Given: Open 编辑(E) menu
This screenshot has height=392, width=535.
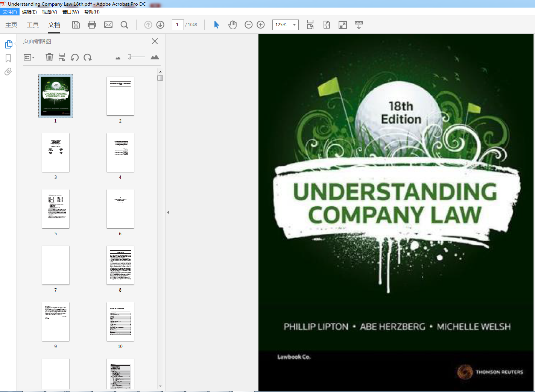Looking at the screenshot, I should [x=29, y=12].
